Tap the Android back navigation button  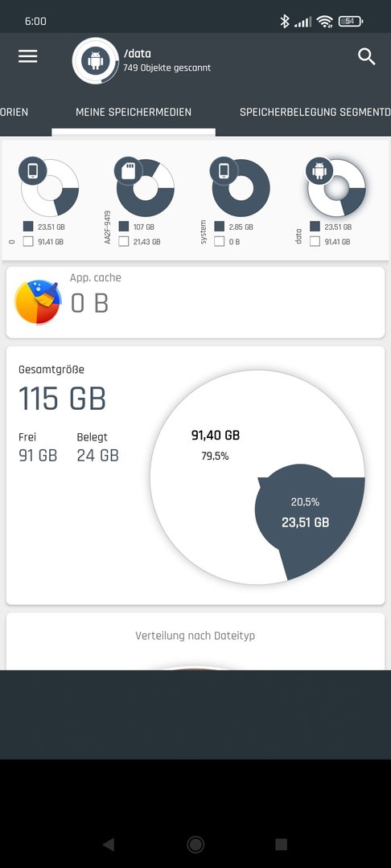pyautogui.click(x=109, y=844)
